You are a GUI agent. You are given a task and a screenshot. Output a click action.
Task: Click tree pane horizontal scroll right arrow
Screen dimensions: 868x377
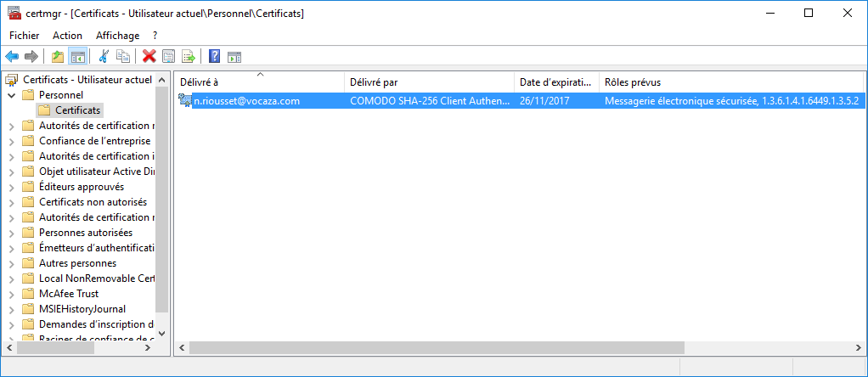click(x=147, y=347)
